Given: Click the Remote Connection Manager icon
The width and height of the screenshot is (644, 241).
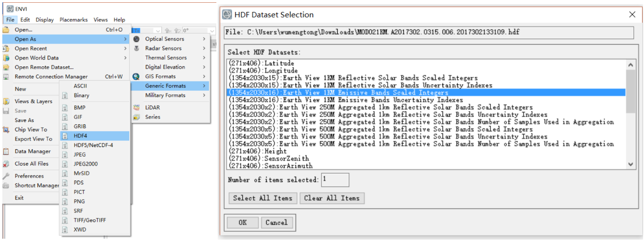Looking at the screenshot, I should point(6,76).
